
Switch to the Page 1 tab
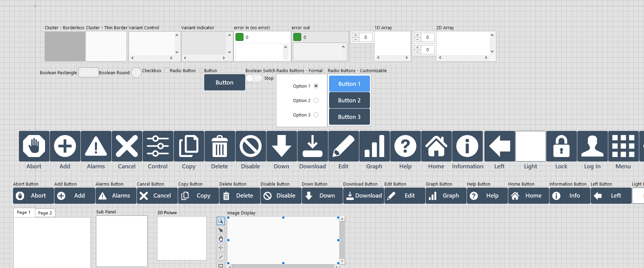pos(24,212)
